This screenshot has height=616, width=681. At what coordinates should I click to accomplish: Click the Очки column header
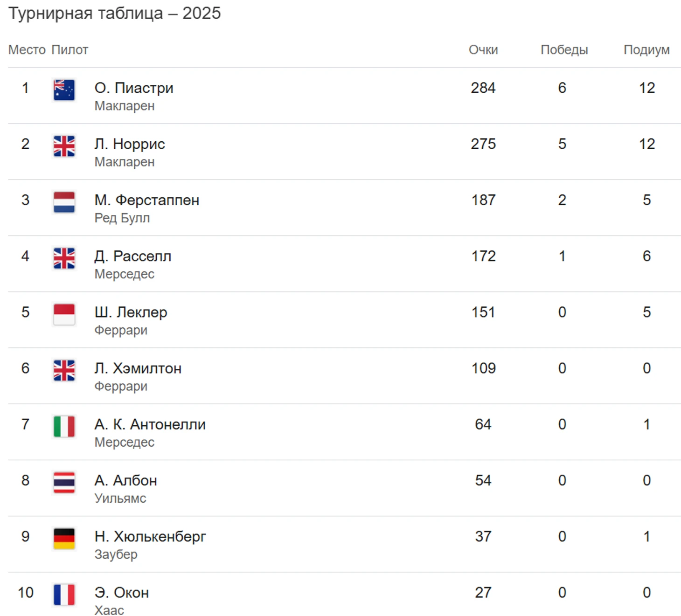483,50
